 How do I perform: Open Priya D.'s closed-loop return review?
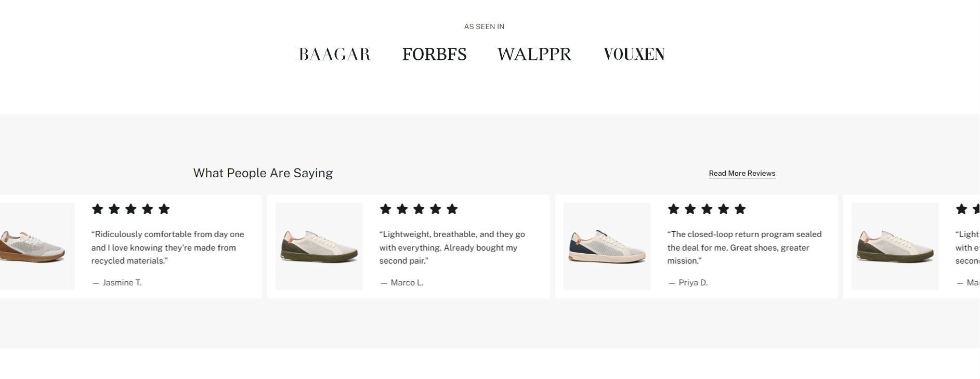pos(744,247)
